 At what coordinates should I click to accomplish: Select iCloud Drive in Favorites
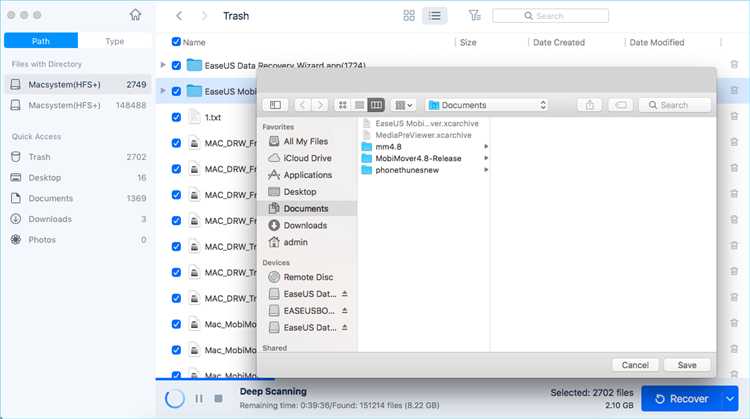(x=306, y=158)
